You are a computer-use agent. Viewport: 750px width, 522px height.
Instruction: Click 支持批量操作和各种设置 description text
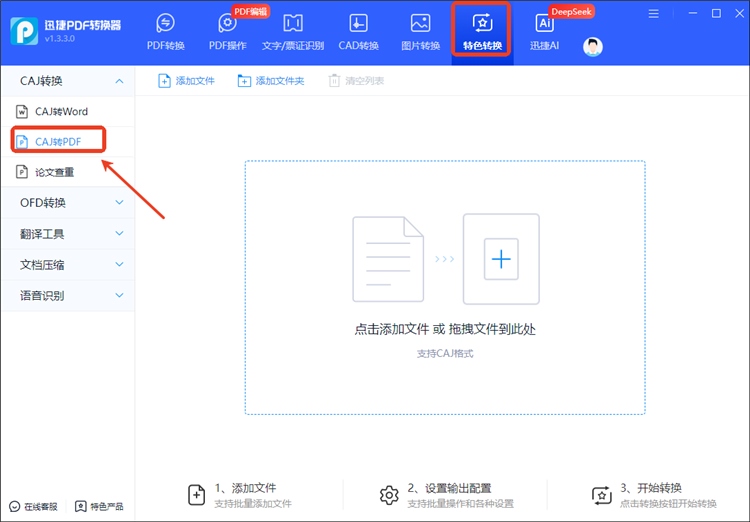pos(461,503)
